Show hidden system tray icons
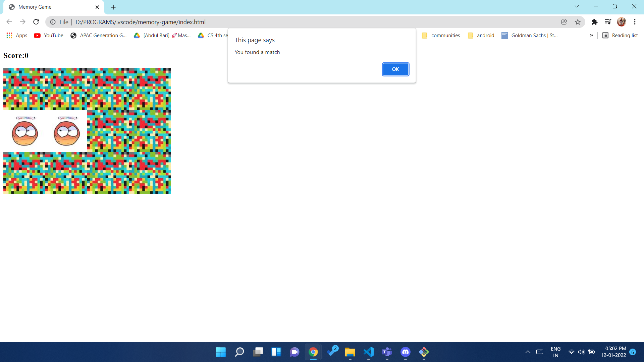The width and height of the screenshot is (644, 362). click(528, 352)
